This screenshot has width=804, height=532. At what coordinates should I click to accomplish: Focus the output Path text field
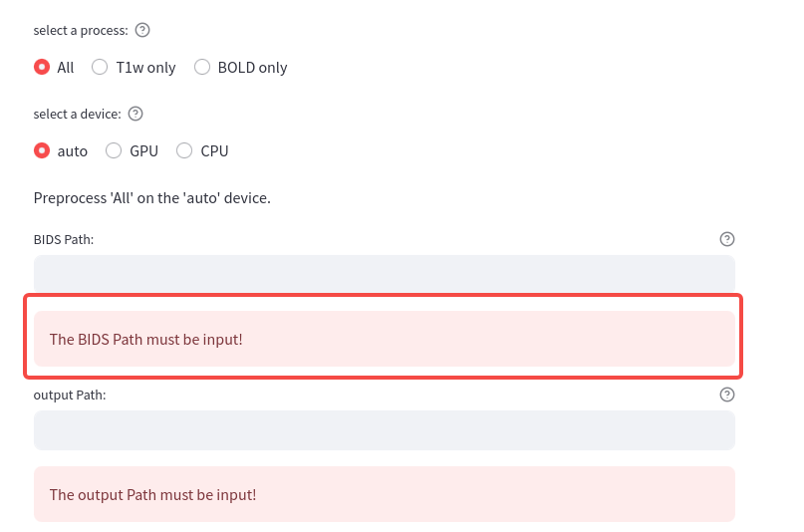384,430
